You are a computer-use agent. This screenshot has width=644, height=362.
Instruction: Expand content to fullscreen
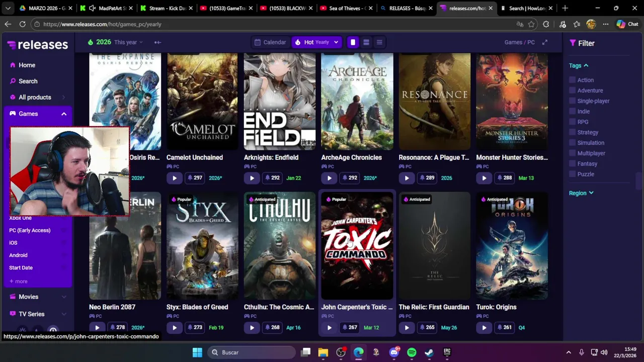coord(544,42)
